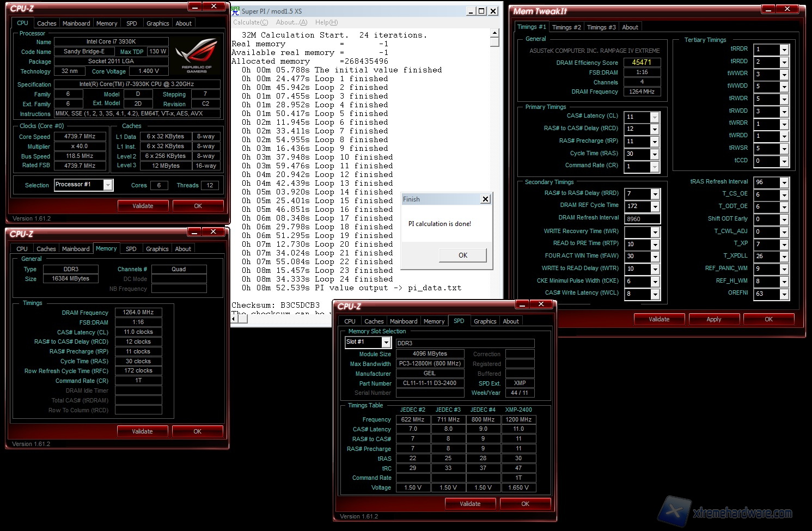Open the Processor #1 selection dropdown

(108, 185)
